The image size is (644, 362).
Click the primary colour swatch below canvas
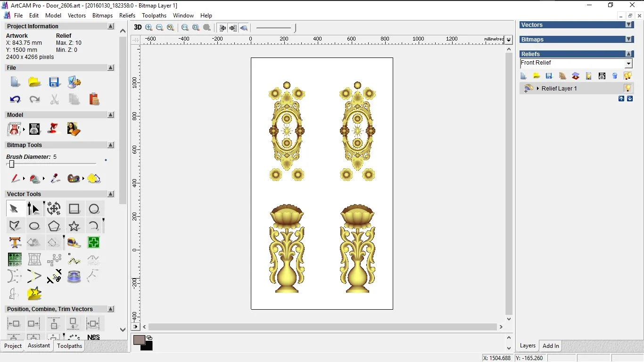tap(139, 340)
